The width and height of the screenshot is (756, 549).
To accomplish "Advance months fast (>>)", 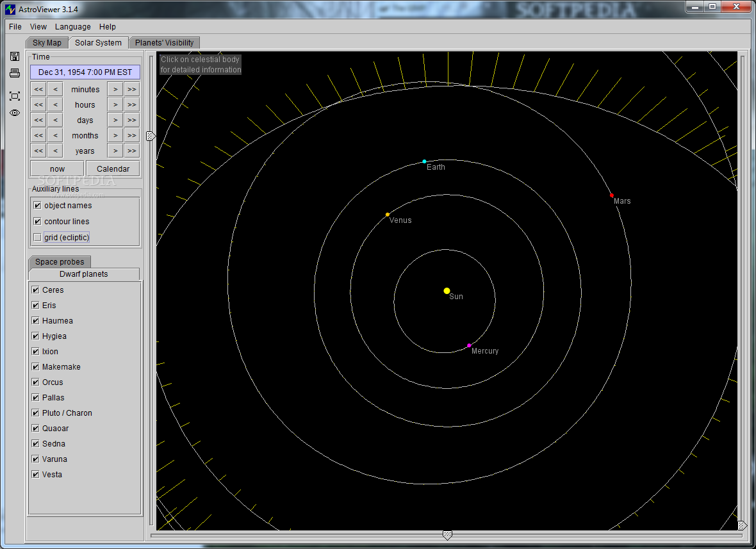I will coord(132,135).
